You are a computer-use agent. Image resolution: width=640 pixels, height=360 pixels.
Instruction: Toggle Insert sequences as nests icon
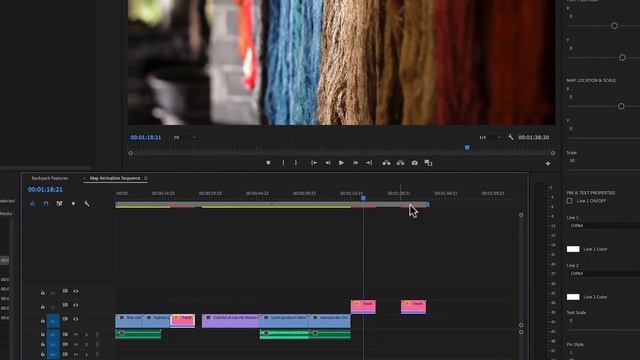pos(32,203)
